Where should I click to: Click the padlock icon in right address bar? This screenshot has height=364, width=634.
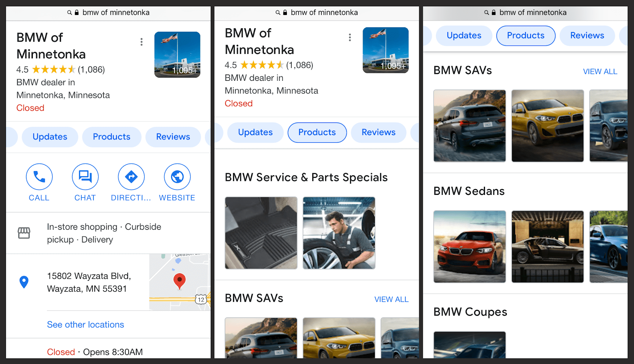[x=494, y=13]
